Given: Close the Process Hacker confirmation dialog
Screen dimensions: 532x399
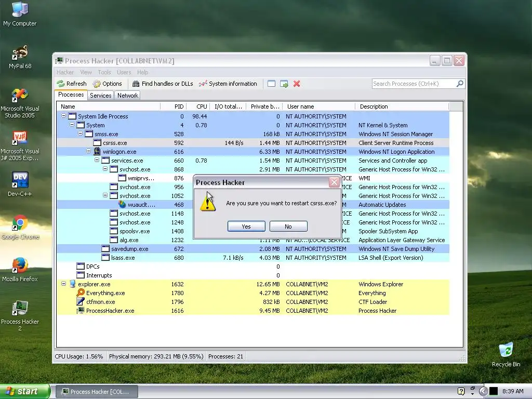Looking at the screenshot, I should 334,182.
